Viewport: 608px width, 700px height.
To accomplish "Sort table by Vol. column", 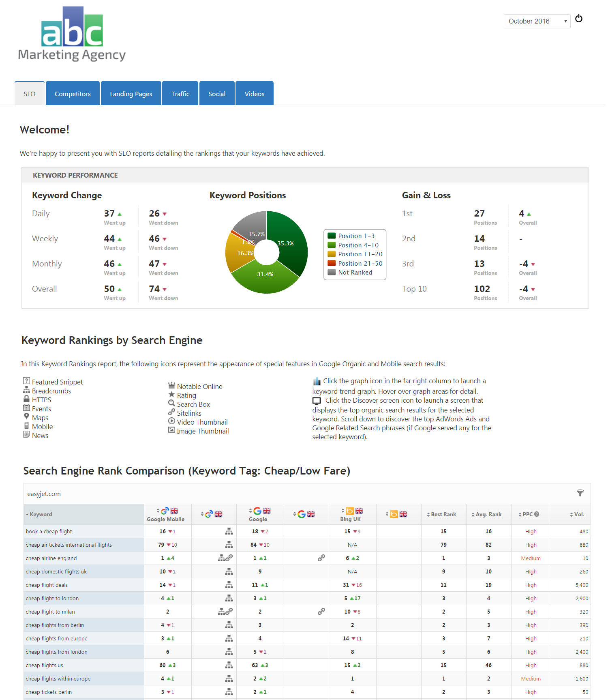I will (578, 514).
